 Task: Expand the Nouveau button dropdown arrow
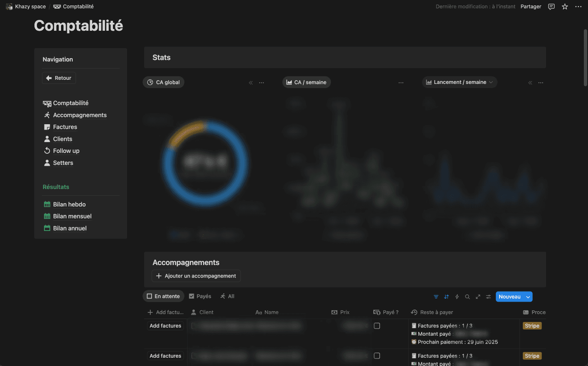528,297
